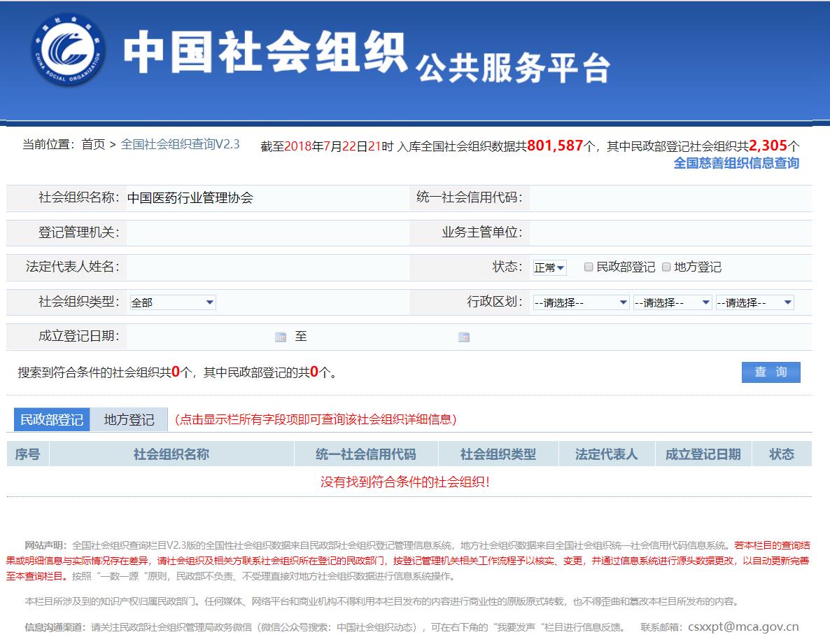830x644 pixels.
Task: Click the 中国社会组织 site title
Action: pyautogui.click(x=265, y=52)
